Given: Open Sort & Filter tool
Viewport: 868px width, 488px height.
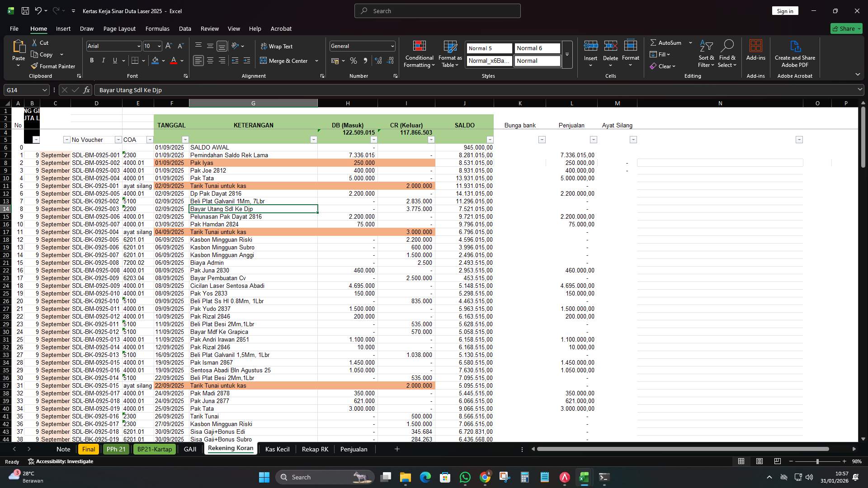Looking at the screenshot, I should point(706,53).
